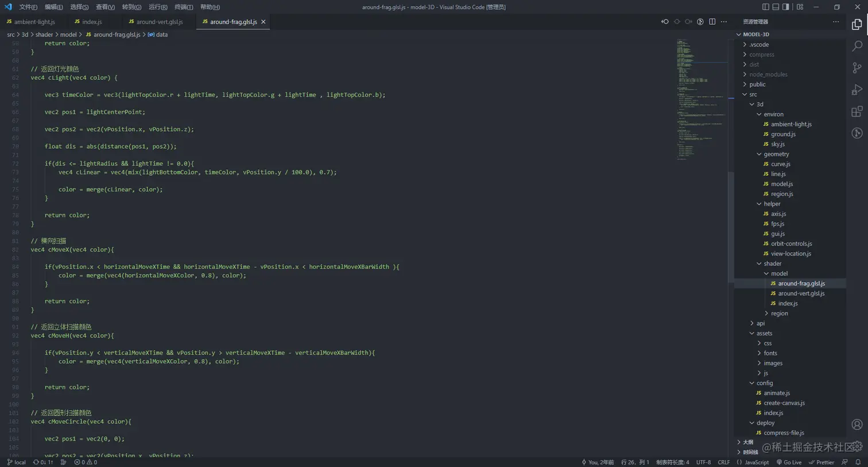Open the Explorer view in activity bar
Screen dimensions: 868x467
(x=857, y=25)
